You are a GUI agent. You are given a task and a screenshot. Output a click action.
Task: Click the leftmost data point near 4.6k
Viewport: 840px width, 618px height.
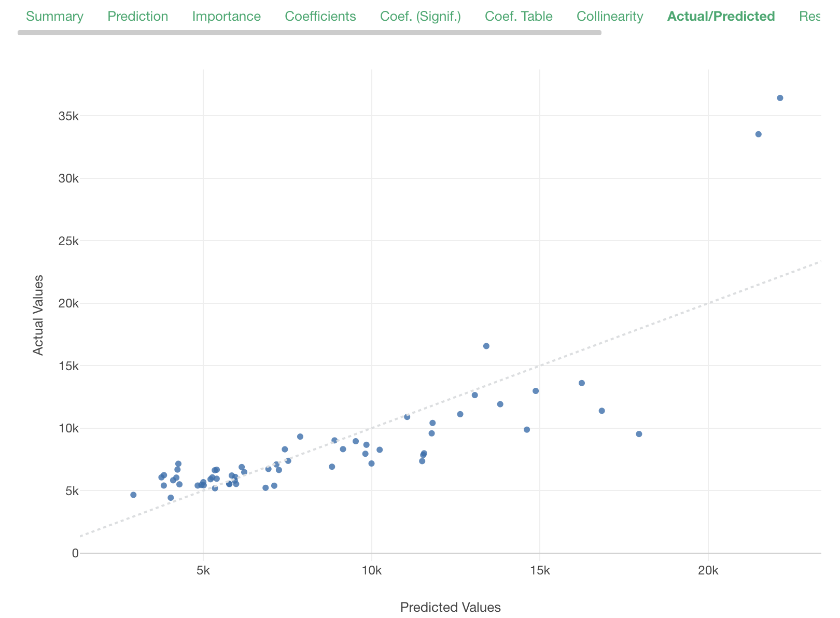point(133,495)
